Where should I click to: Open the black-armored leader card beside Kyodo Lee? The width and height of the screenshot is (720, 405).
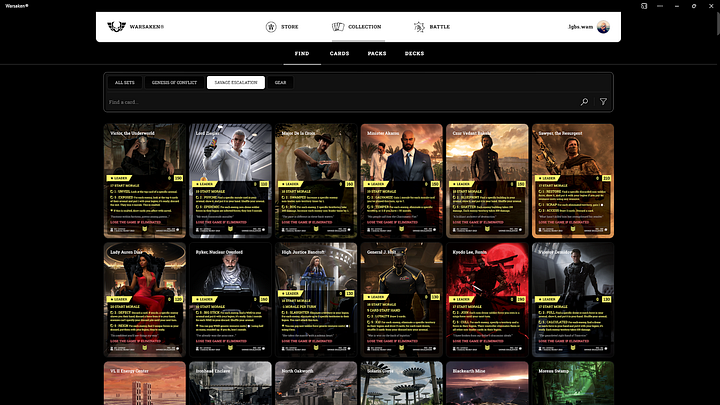coord(573,299)
